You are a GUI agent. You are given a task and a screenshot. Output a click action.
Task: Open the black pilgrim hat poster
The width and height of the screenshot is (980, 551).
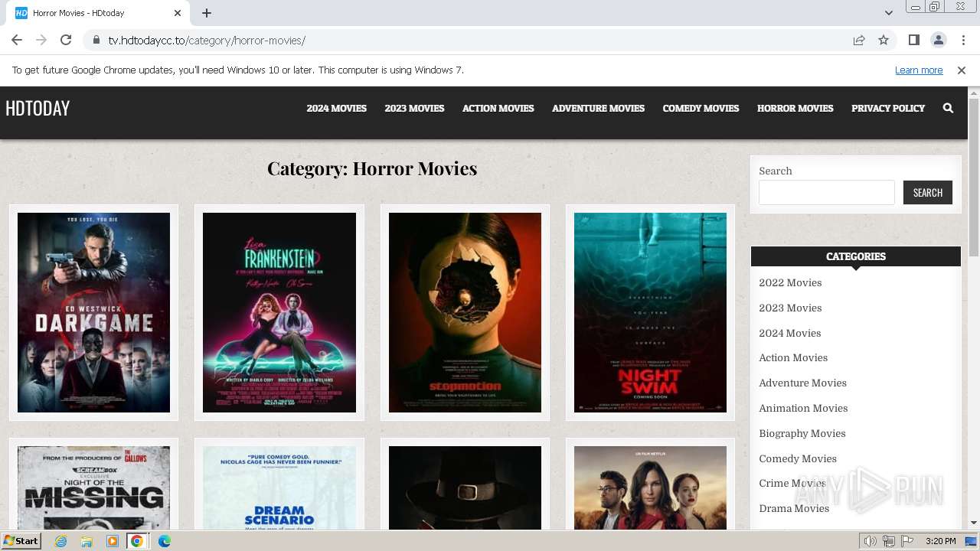(x=465, y=488)
